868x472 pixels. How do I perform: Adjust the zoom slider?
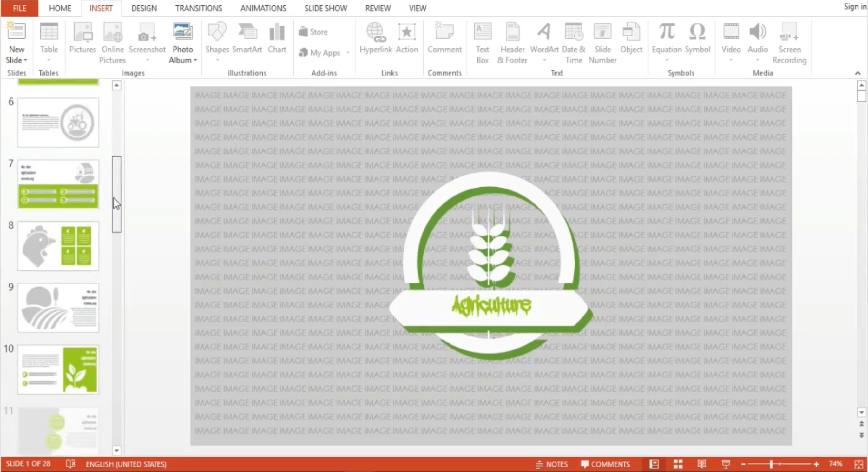(771, 464)
